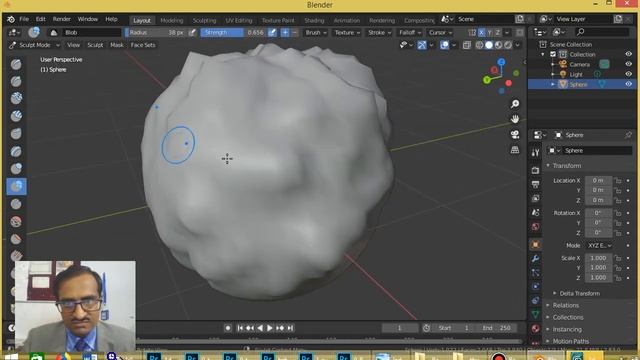The height and width of the screenshot is (360, 640).
Task: Open the Tool properties tab icon
Action: click(x=536, y=153)
